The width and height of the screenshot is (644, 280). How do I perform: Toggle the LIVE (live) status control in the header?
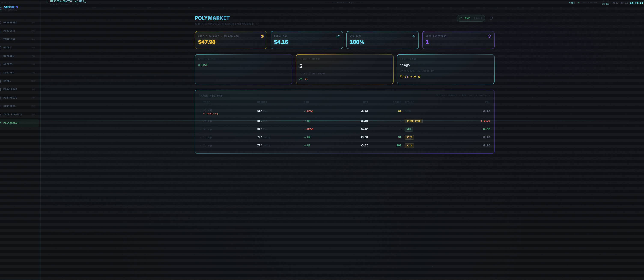click(x=471, y=18)
